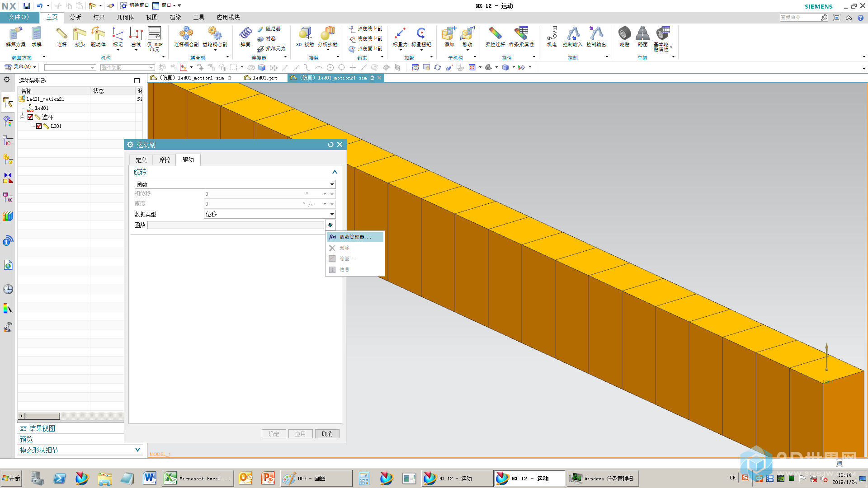This screenshot has width=868, height=488.
Task: Open the 函数 drive type dropdown
Action: [x=235, y=184]
